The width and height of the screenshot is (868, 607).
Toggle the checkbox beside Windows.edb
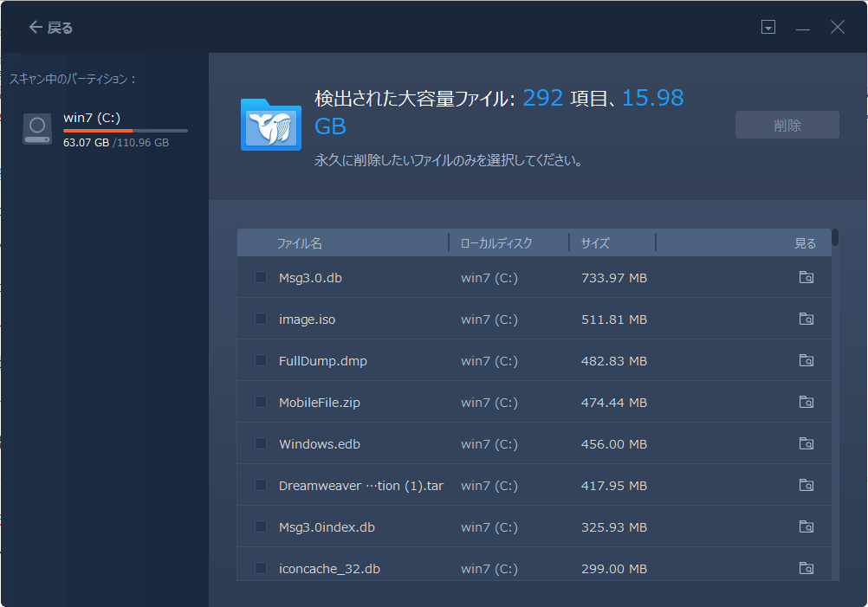pos(261,444)
